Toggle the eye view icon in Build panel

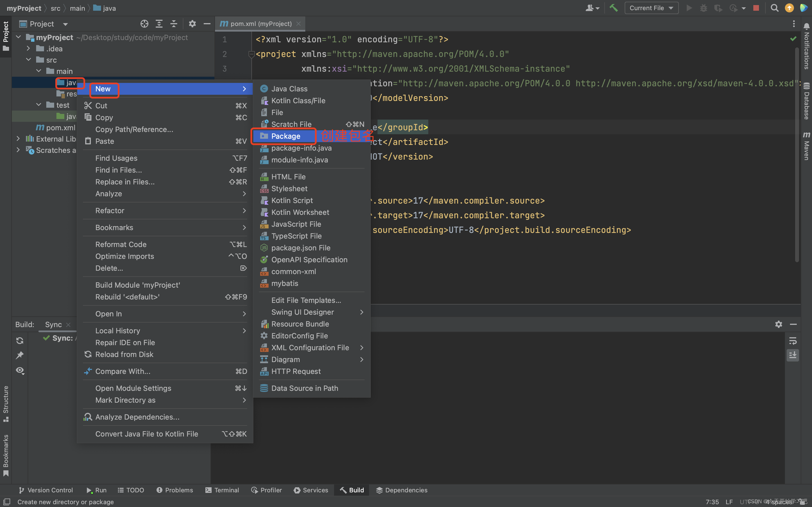[x=20, y=370]
